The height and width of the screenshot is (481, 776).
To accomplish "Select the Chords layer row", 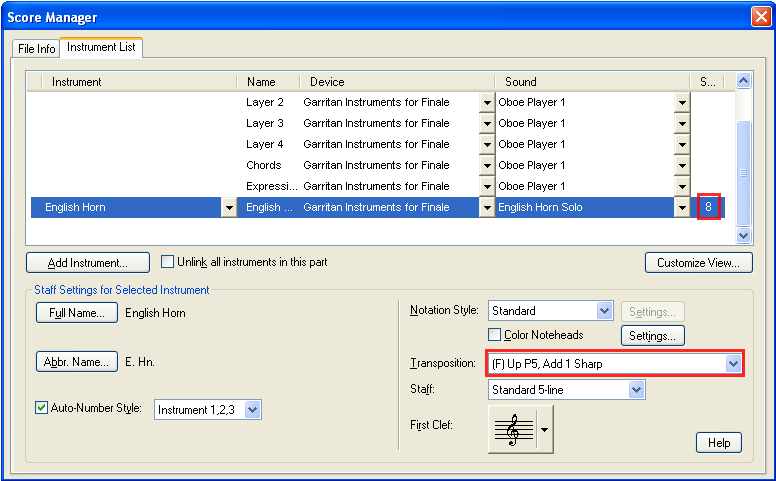I will (264, 165).
